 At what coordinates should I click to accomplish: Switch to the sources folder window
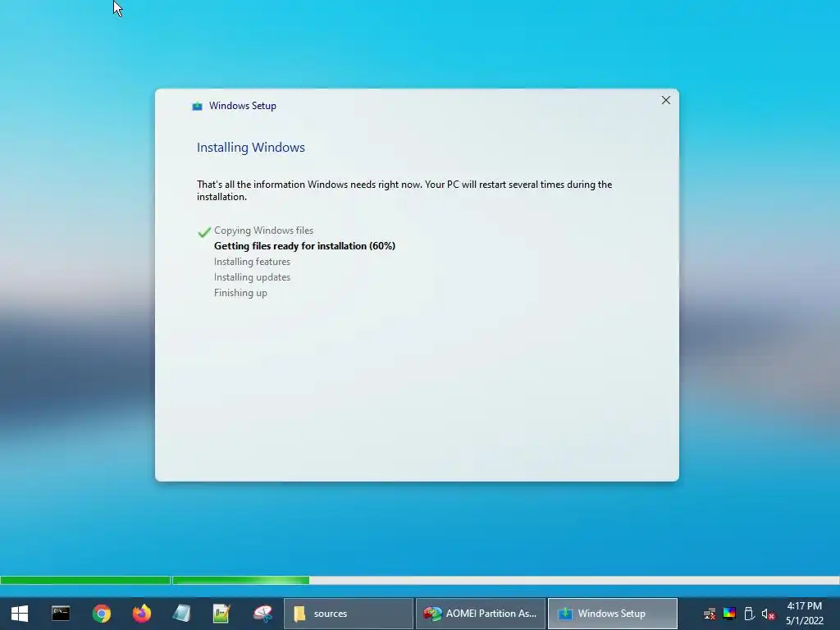click(x=348, y=614)
